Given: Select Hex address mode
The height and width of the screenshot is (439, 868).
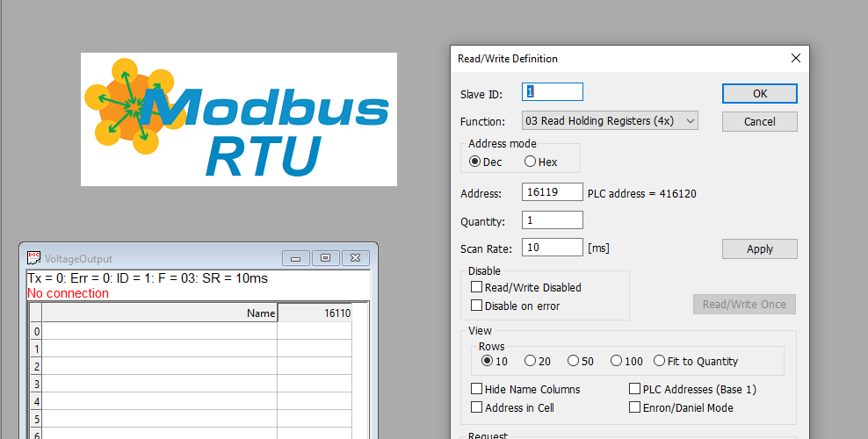Looking at the screenshot, I should click(x=541, y=162).
